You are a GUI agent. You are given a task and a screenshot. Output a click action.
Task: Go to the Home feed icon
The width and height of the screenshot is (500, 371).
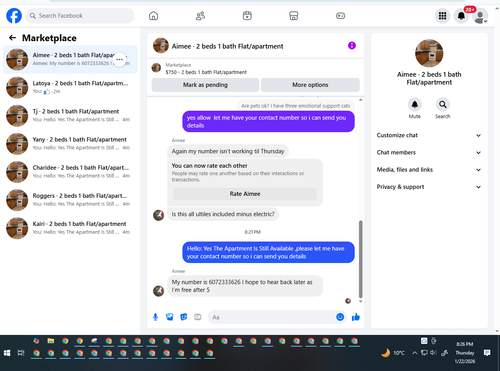(153, 16)
